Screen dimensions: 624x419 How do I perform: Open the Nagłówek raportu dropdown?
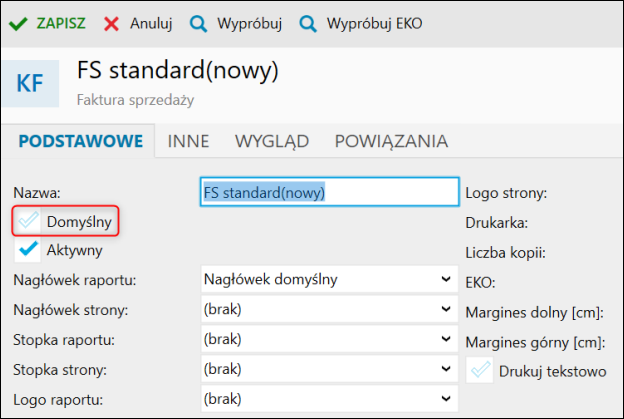327,280
